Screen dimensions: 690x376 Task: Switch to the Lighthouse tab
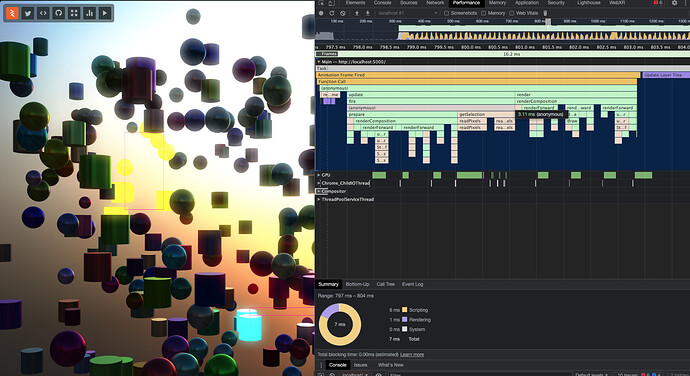click(x=588, y=3)
